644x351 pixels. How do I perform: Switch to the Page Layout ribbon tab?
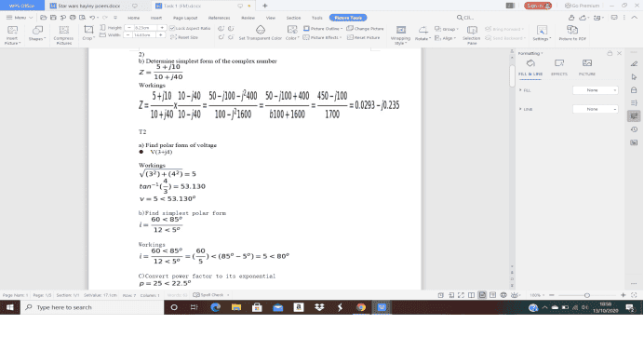[185, 18]
